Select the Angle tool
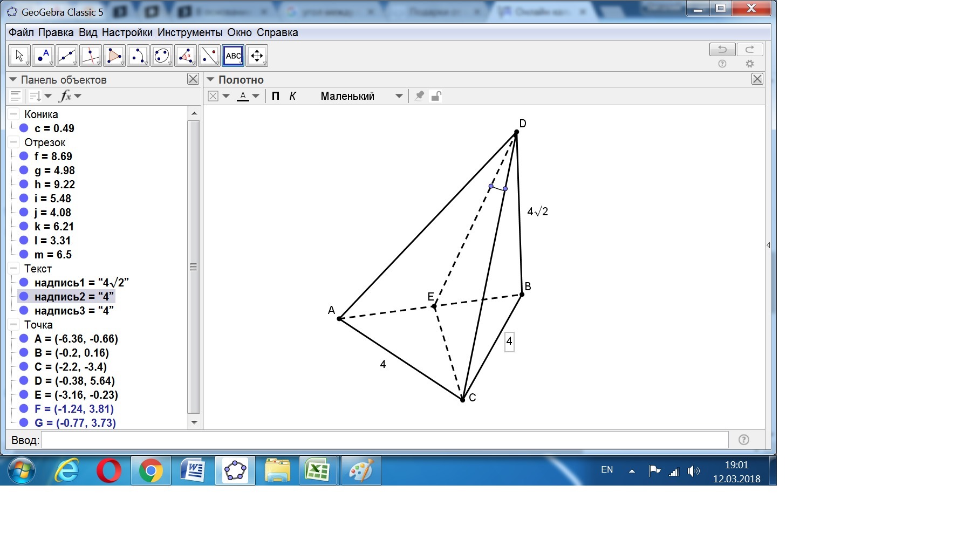The image size is (957, 560). [186, 56]
